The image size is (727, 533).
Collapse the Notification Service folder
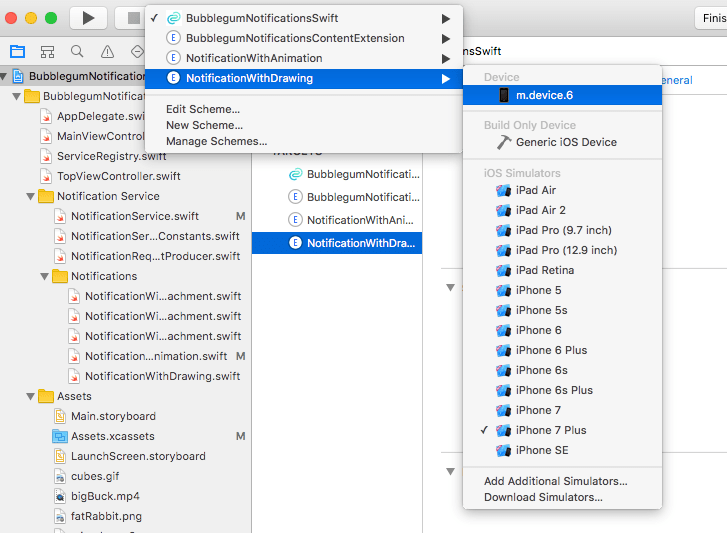[x=32, y=196]
